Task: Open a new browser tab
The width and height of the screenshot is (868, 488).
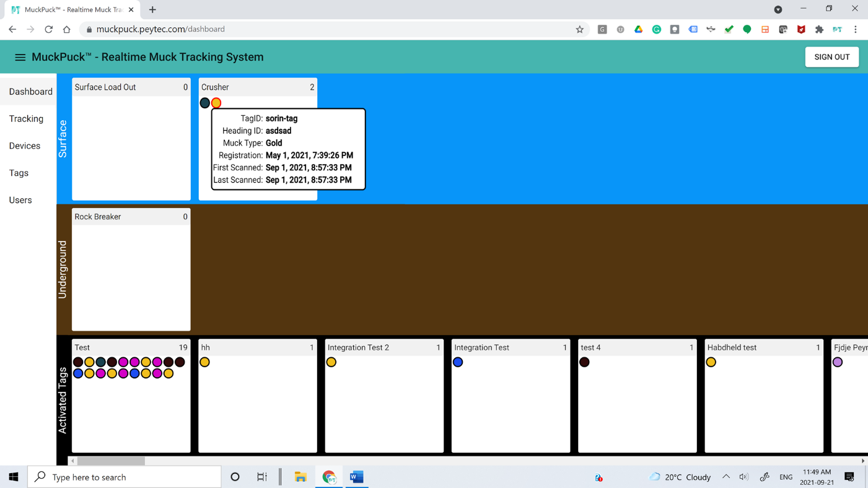Action: coord(152,10)
